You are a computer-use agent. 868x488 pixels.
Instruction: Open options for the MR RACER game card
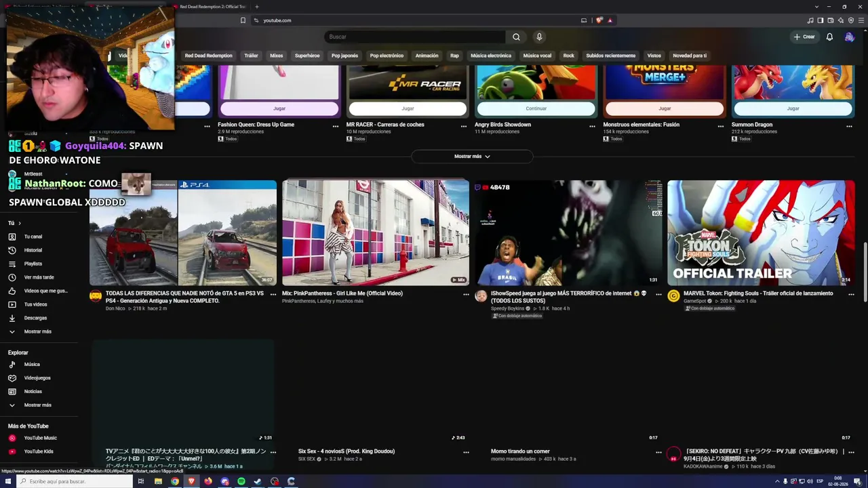(x=464, y=126)
